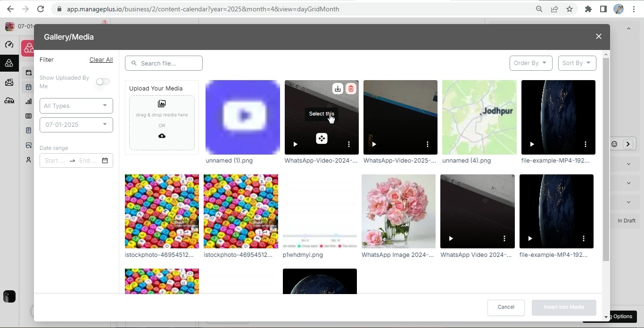Open browser extensions puzzle icon
Image resolution: width=644 pixels, height=328 pixels.
(588, 9)
